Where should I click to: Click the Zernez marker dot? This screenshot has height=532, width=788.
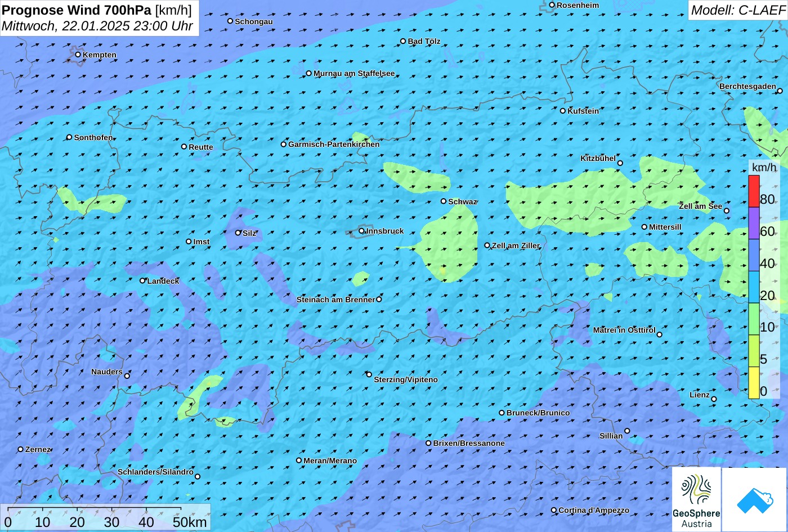pyautogui.click(x=21, y=449)
